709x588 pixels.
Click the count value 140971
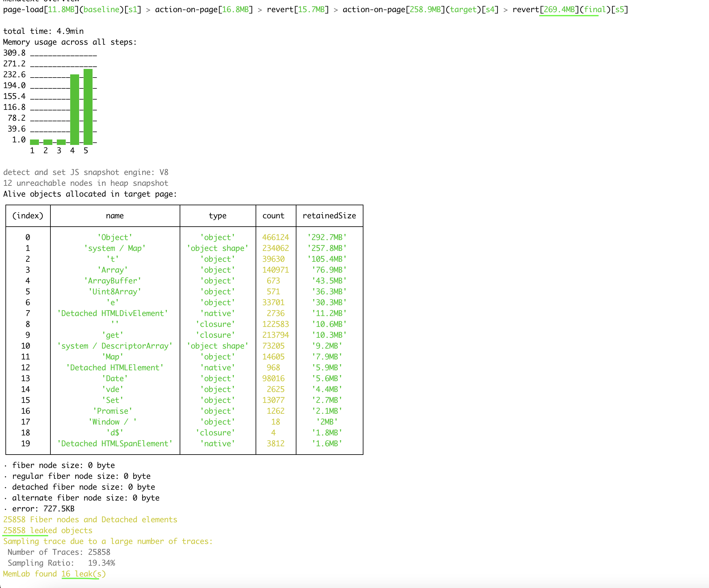click(x=276, y=270)
